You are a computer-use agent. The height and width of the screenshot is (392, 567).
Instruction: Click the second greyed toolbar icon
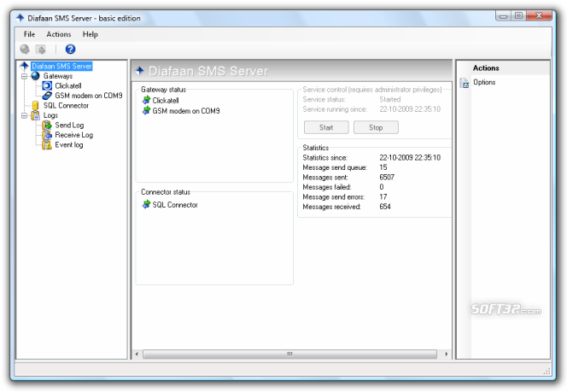(40, 50)
